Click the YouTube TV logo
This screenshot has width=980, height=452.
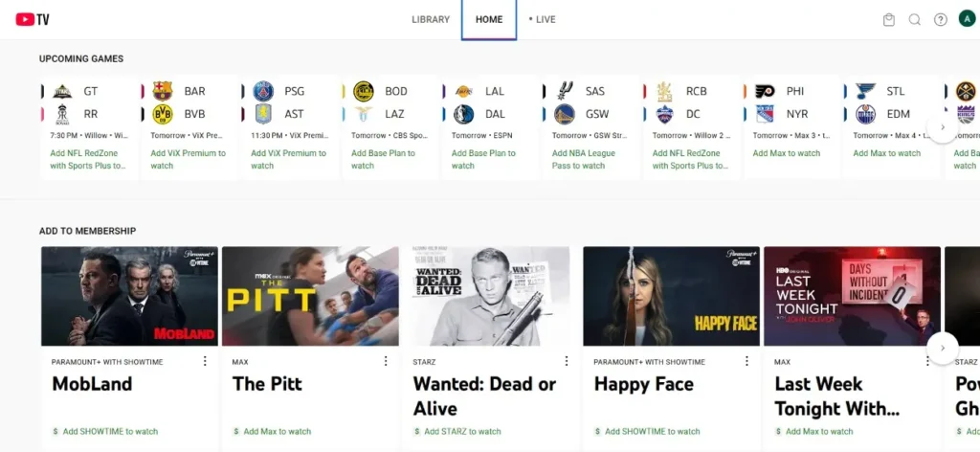click(x=33, y=19)
